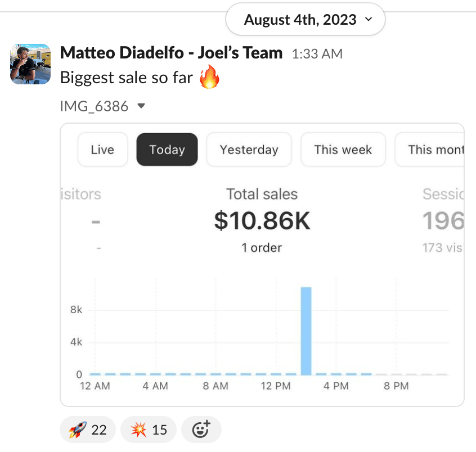Click the Sessions count on the right
This screenshot has width=476, height=452.
[x=444, y=222]
